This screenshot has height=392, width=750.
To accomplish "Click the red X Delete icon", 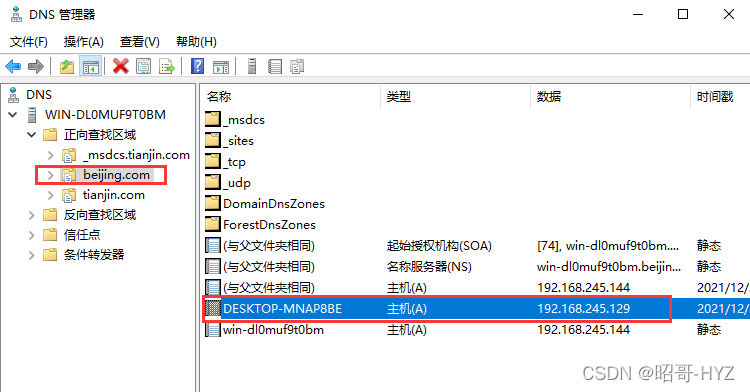I will coord(121,66).
